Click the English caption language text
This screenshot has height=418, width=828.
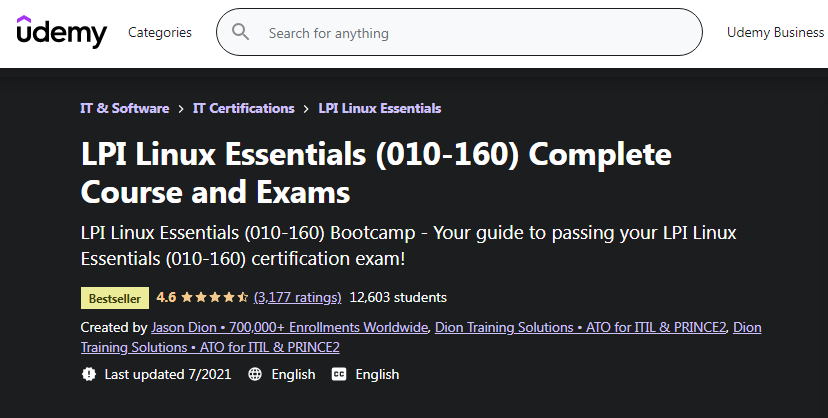(377, 374)
